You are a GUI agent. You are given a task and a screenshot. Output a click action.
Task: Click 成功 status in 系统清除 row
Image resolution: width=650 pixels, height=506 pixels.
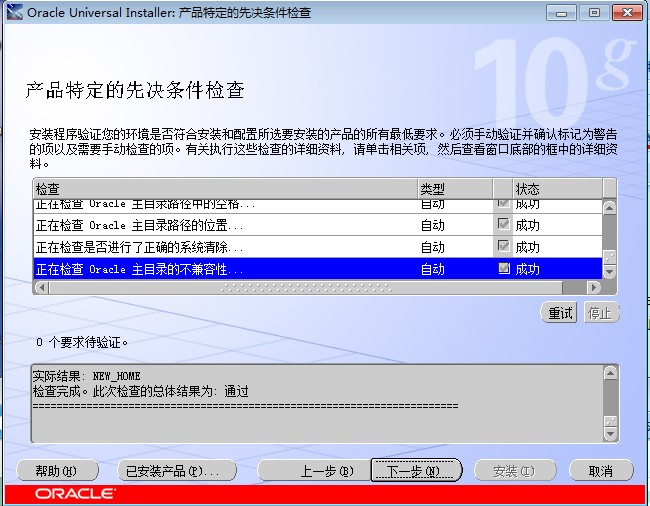tap(527, 247)
